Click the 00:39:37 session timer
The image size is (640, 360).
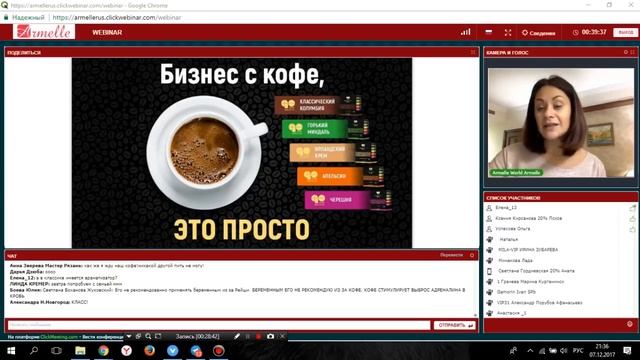tap(589, 32)
